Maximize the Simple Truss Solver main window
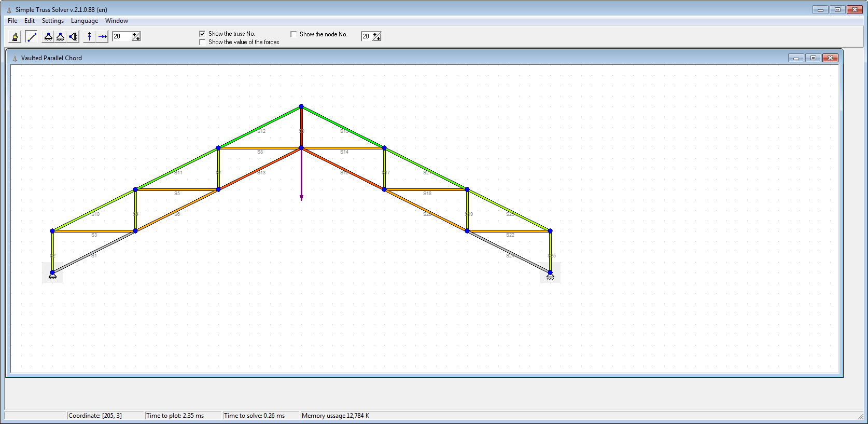 [837, 10]
